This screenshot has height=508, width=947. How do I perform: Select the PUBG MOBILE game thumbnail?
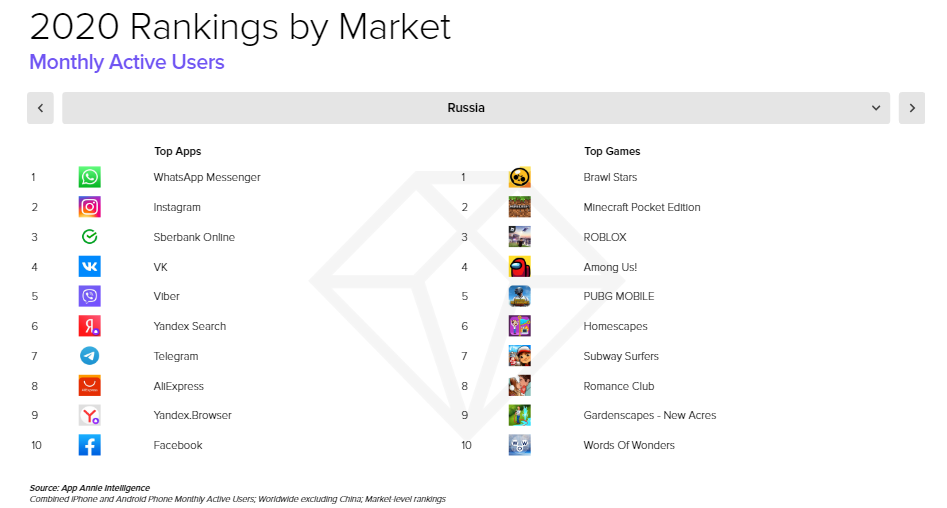coord(519,296)
